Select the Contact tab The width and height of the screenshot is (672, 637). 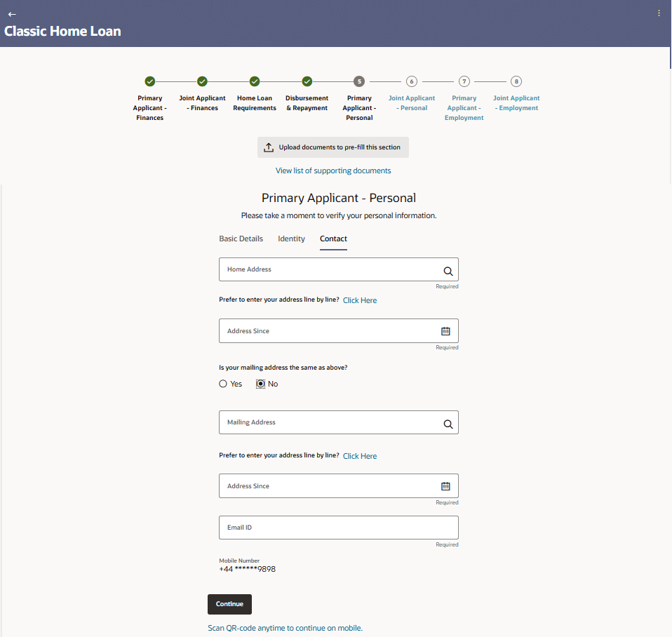333,239
